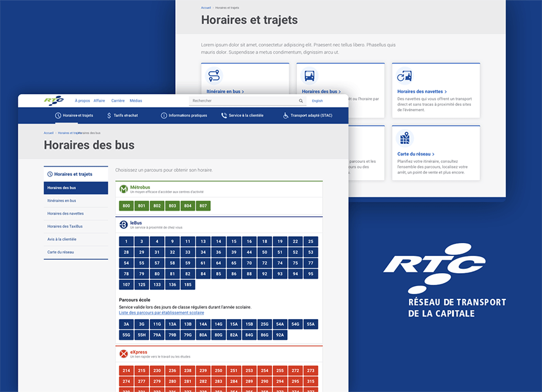Screen dimensions: 542x392
Task: Open the Service à la clientèle menu
Action: click(x=243, y=116)
